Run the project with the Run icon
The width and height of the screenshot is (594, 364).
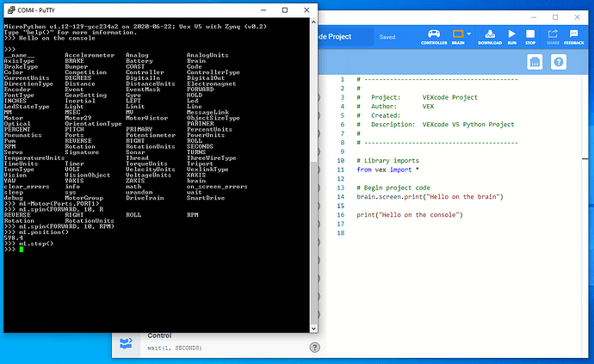[x=512, y=37]
